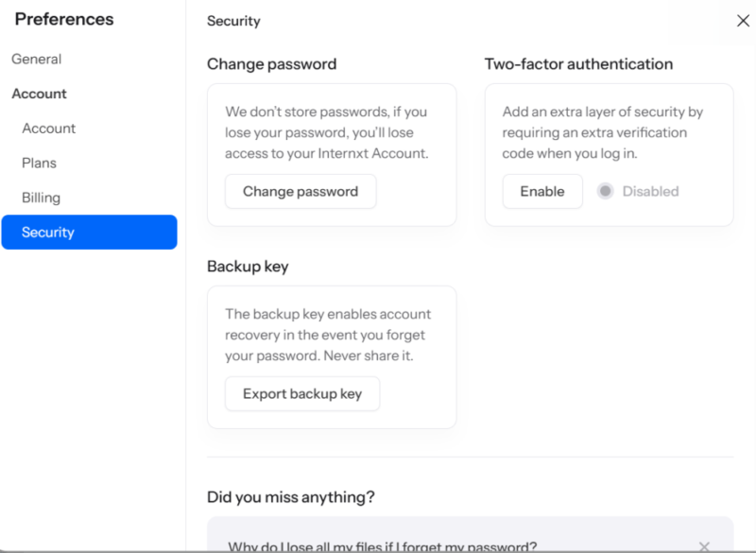Click the Disabled status indicator for two-factor
This screenshot has height=553, width=756.
click(x=604, y=191)
